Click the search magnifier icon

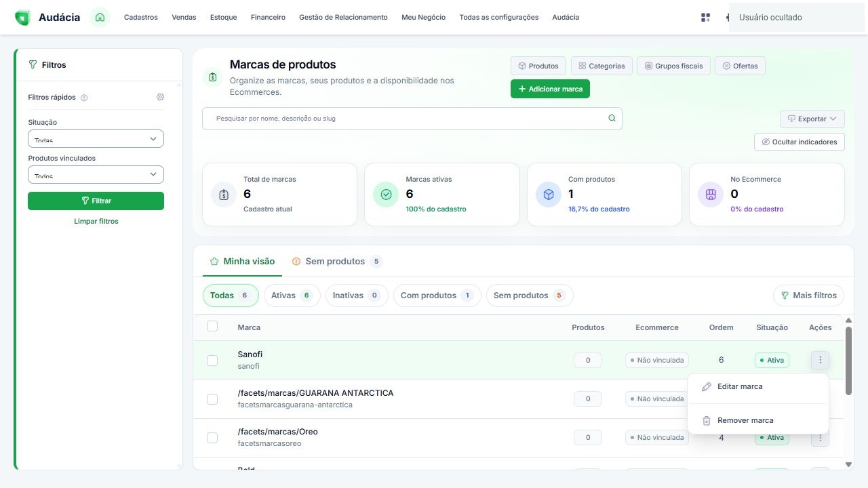pos(612,118)
